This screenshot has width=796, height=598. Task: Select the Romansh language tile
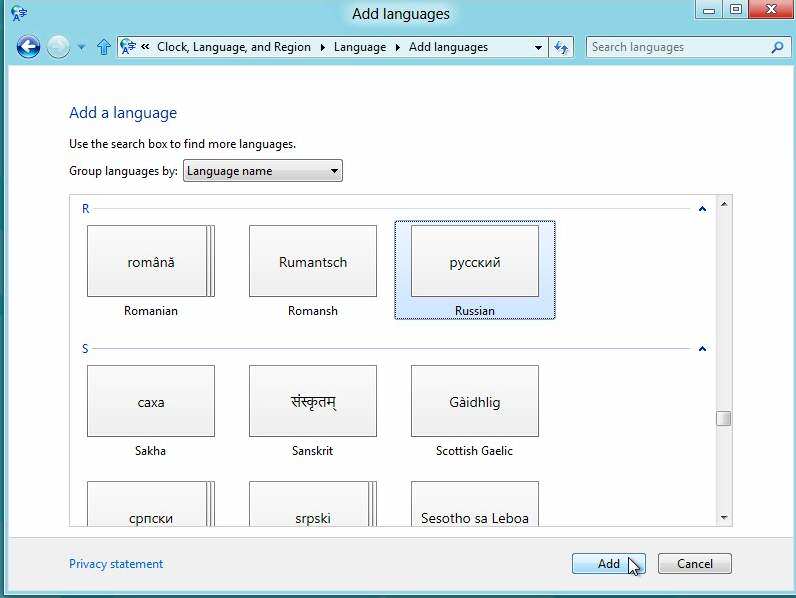point(313,262)
